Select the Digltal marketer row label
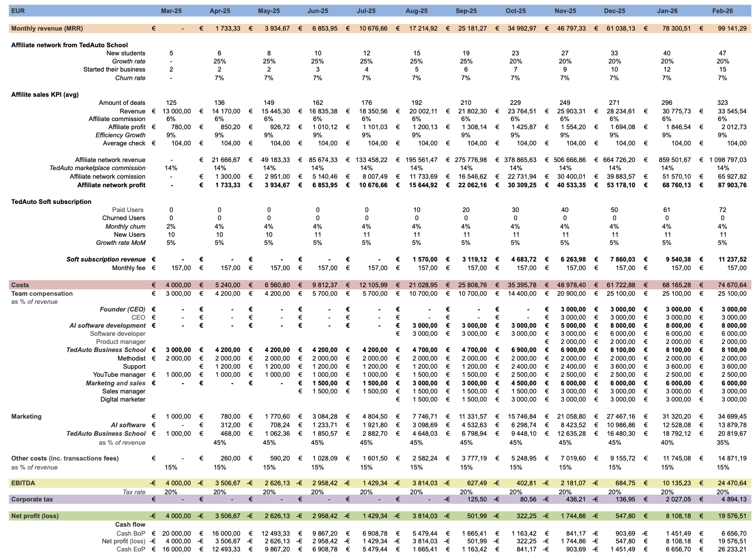The width and height of the screenshot is (755, 560). click(123, 399)
